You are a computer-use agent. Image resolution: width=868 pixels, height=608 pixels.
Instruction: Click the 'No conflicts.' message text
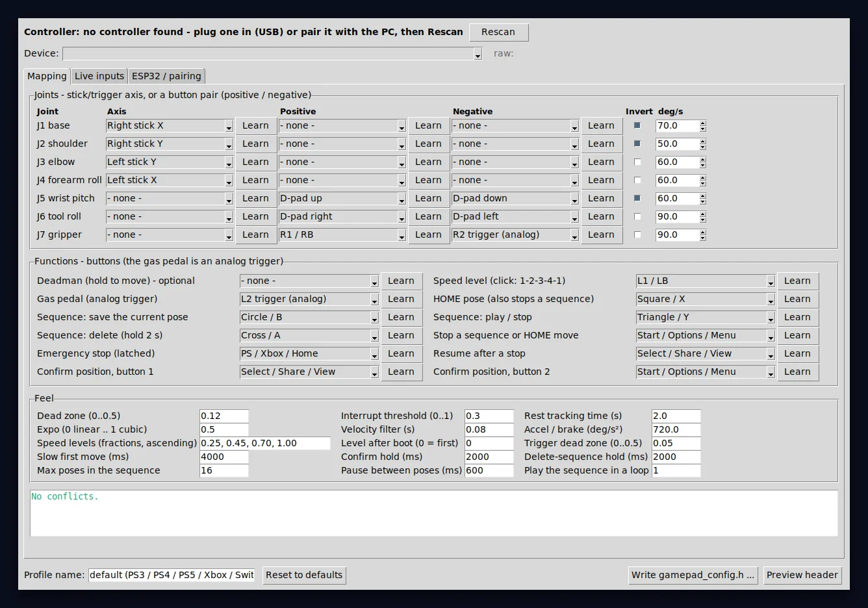65,496
